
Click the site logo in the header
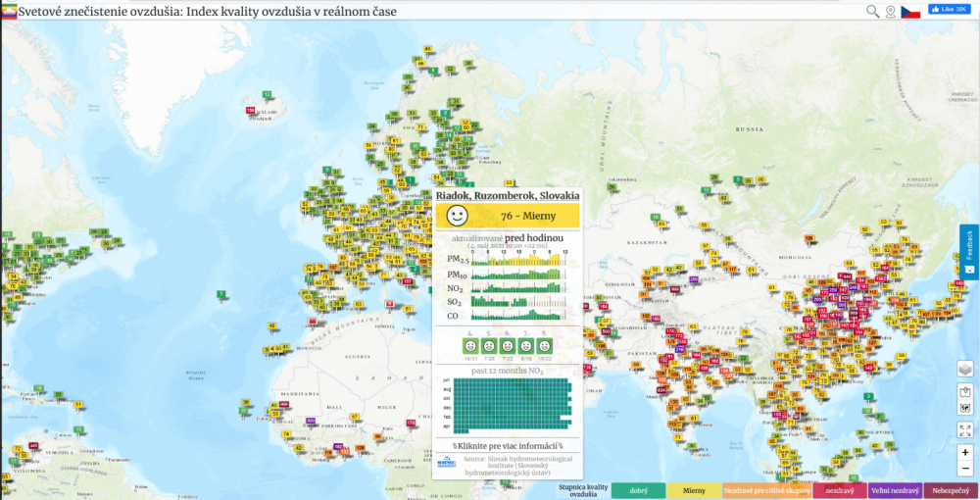point(9,10)
